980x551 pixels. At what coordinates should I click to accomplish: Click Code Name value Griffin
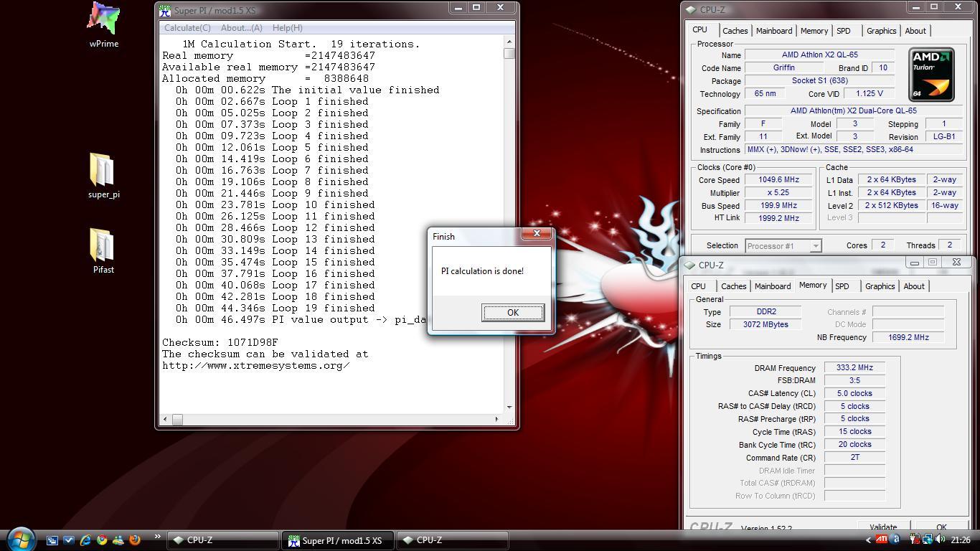[x=783, y=67]
